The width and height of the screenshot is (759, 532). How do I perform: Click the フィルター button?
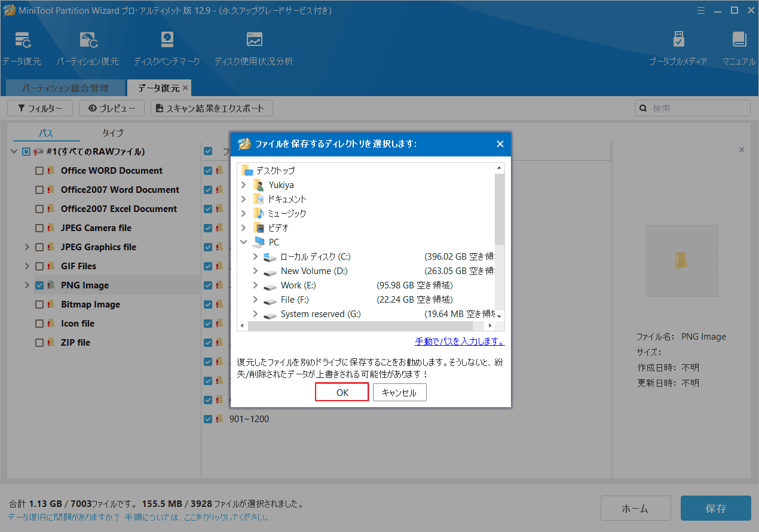39,108
